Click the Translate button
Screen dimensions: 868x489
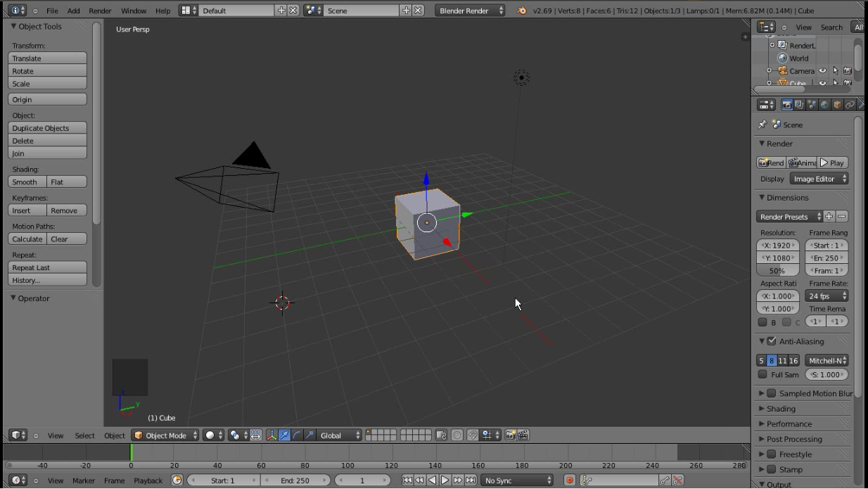[48, 58]
